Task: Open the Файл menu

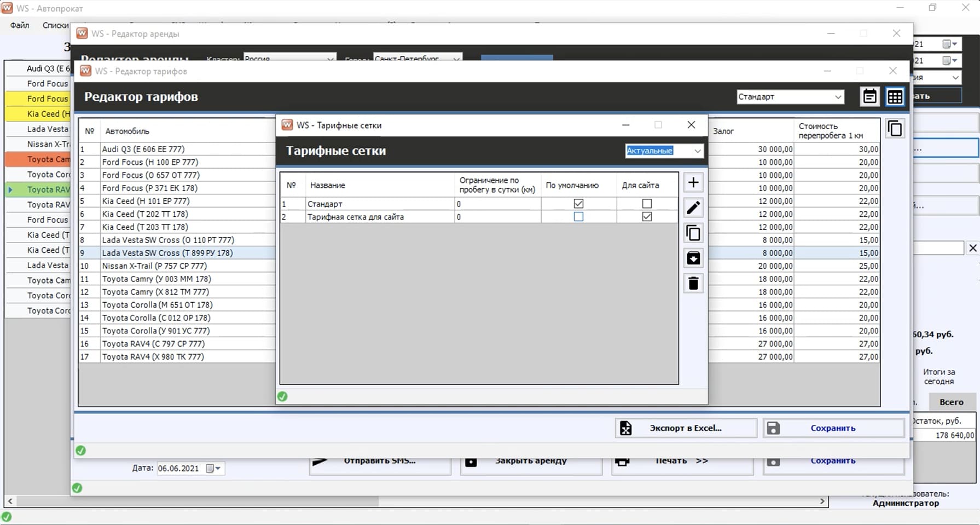Action: pyautogui.click(x=20, y=25)
